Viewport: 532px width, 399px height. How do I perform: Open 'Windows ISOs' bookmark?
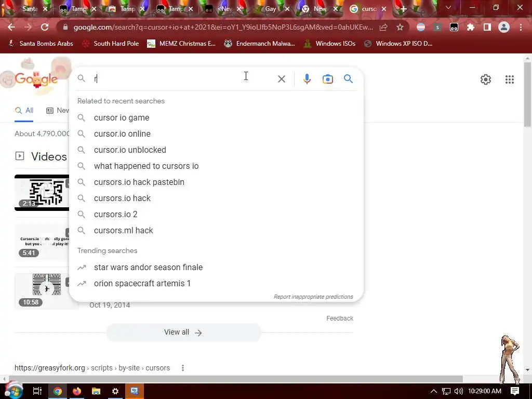pos(329,44)
